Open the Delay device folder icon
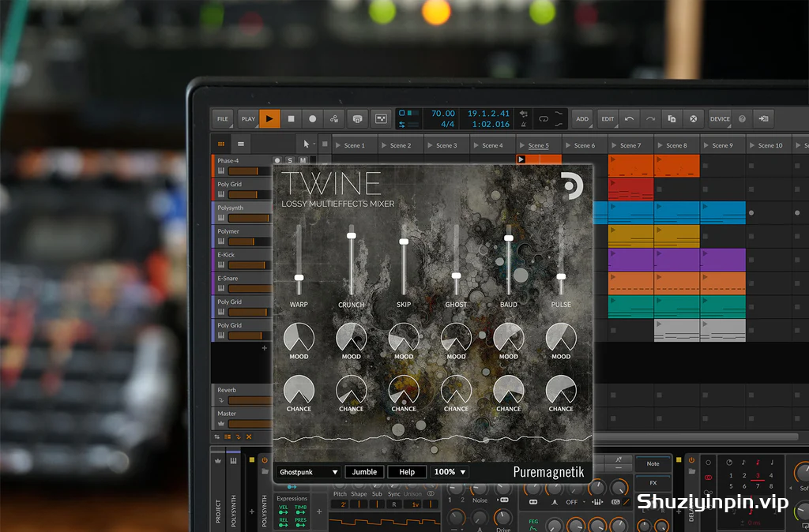This screenshot has width=809, height=532. pos(691,471)
